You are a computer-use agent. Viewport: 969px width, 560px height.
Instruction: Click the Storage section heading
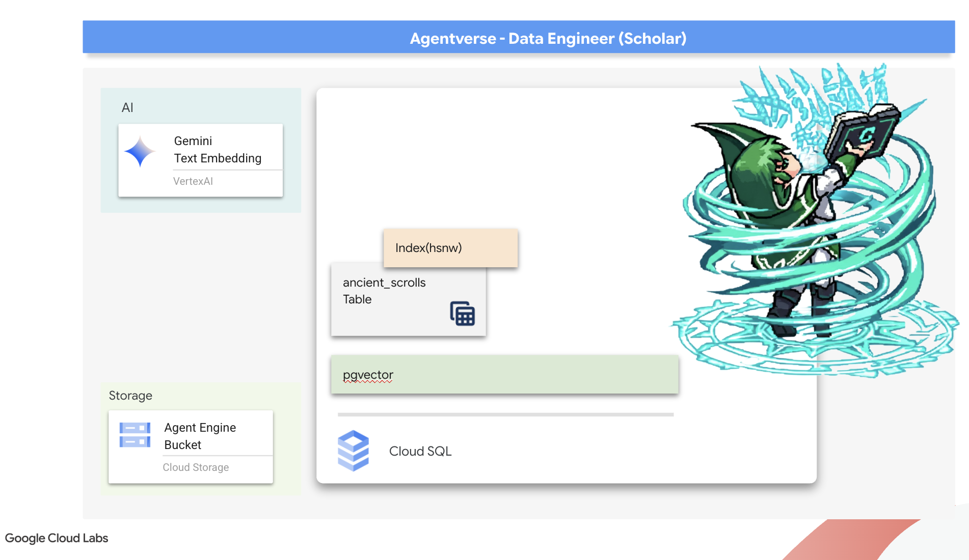tap(130, 396)
